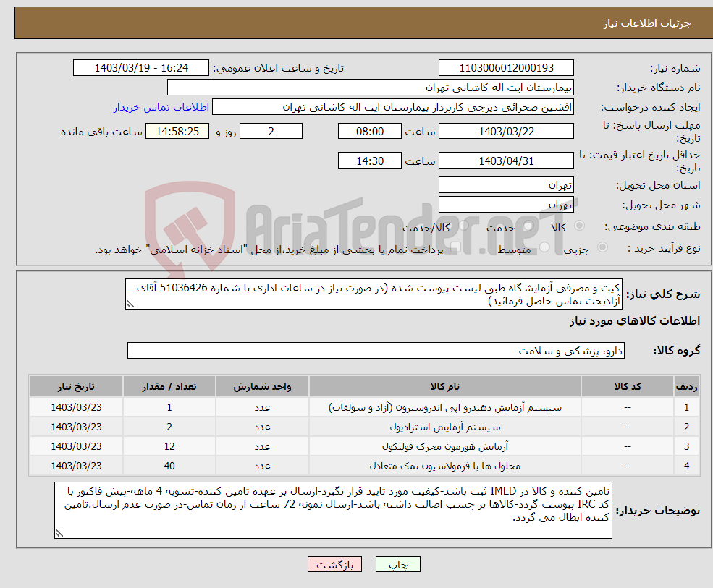
Task: Click item محلول ها یا فرمولاسیون نمک متعادل
Action: click(x=444, y=466)
